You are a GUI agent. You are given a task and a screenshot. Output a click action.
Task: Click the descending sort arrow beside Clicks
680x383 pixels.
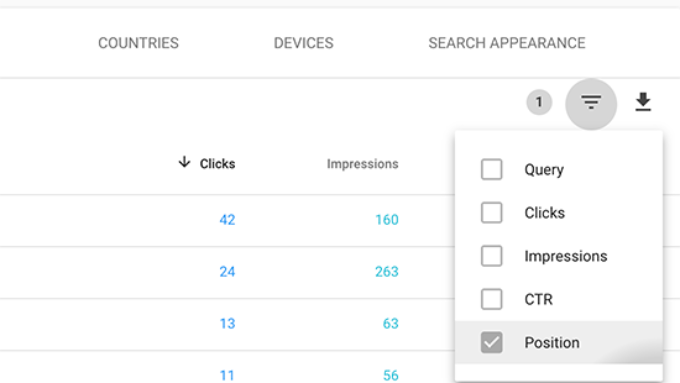pyautogui.click(x=184, y=163)
